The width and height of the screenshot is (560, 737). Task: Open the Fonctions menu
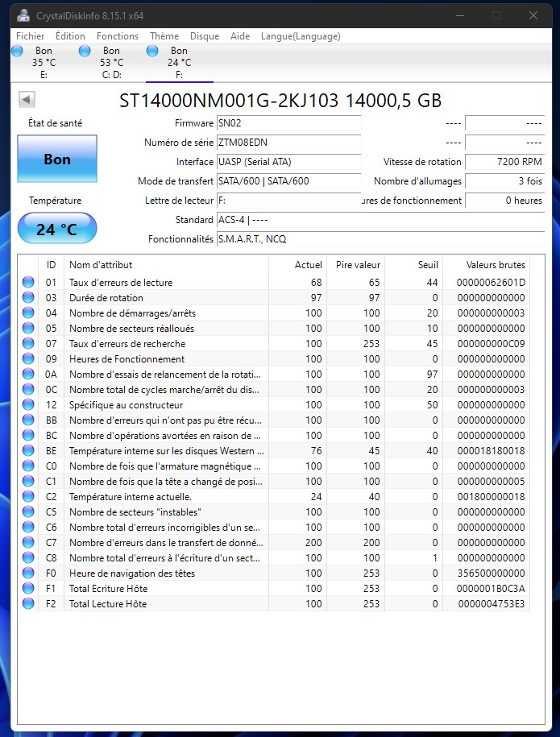pyautogui.click(x=118, y=36)
